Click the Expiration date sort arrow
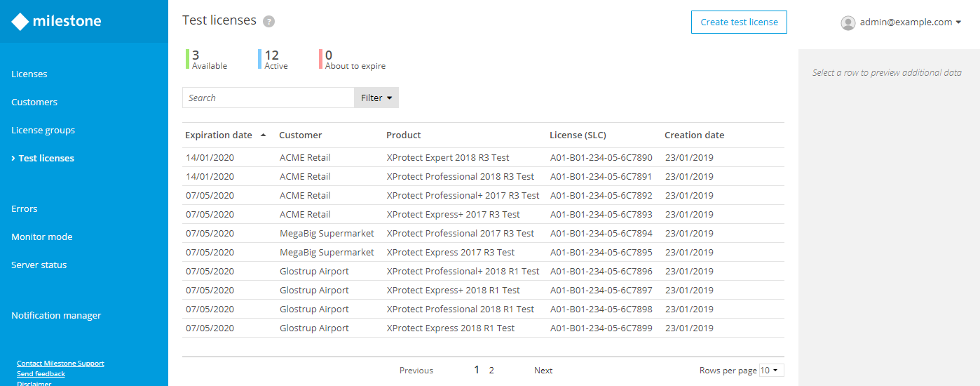 (x=263, y=135)
